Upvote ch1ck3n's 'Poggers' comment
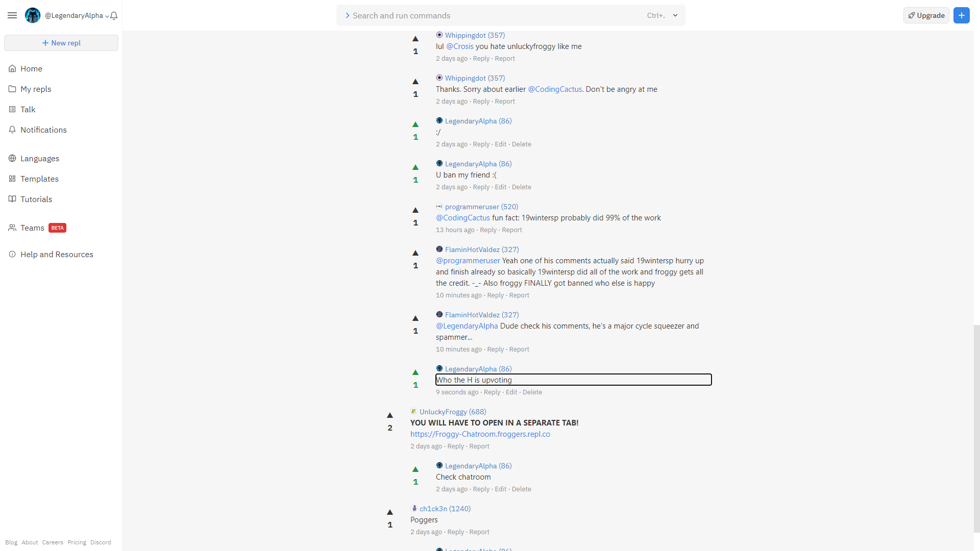The height and width of the screenshot is (551, 980). [390, 512]
